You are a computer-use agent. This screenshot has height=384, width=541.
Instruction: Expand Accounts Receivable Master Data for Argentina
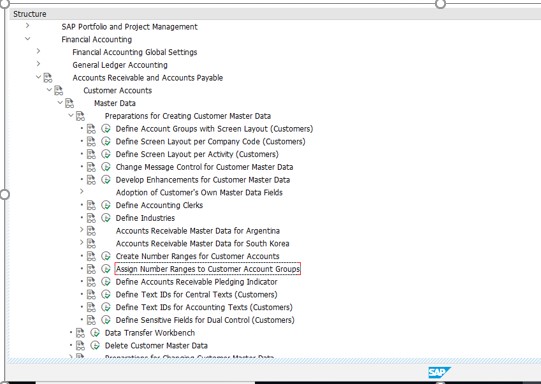81,230
